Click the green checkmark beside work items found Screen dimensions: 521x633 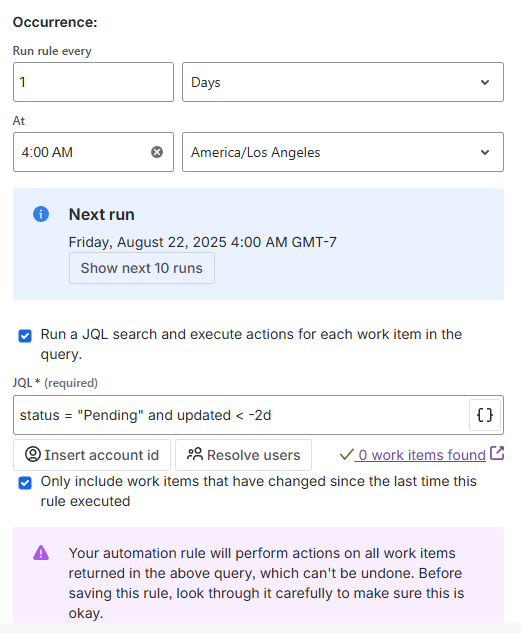[346, 455]
